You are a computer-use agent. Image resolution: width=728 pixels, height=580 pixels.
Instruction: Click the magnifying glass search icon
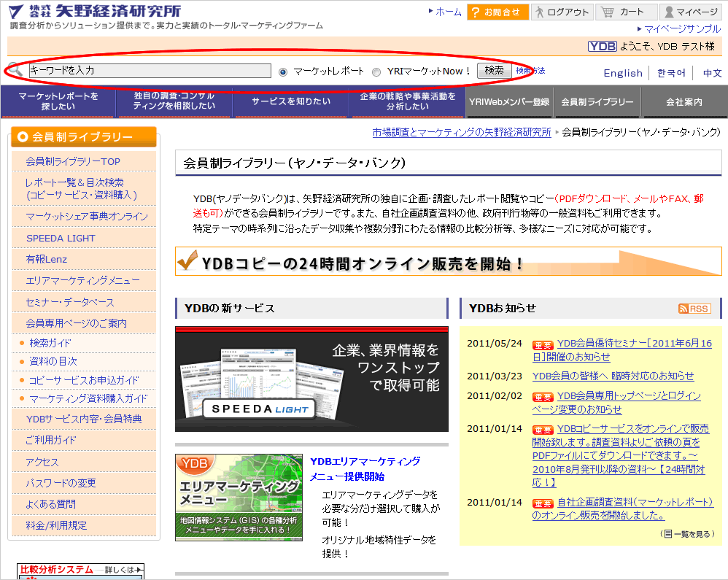15,71
